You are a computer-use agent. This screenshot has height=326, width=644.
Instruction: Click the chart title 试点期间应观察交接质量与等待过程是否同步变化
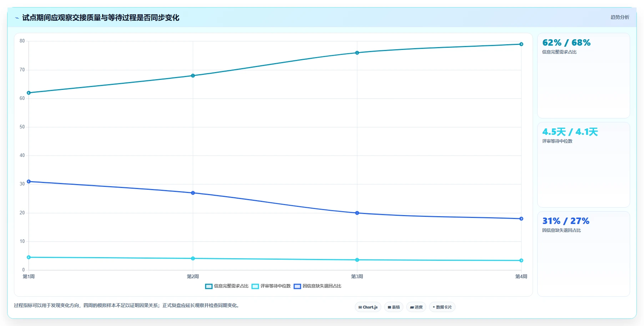click(101, 17)
